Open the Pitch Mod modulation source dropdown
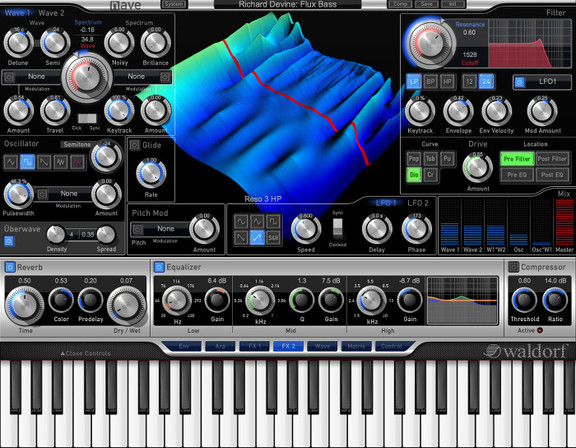The width and height of the screenshot is (576, 448). pyautogui.click(x=159, y=229)
